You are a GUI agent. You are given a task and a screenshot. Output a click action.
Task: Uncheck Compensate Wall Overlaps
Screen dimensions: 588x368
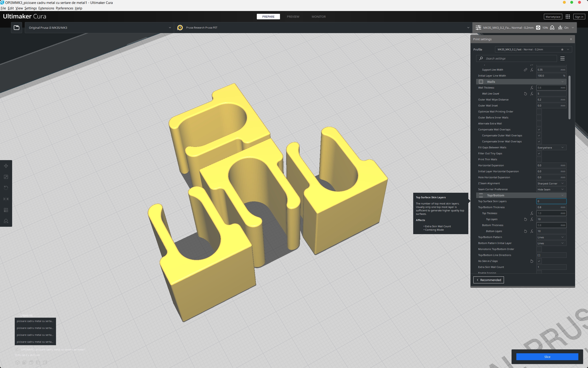tap(539, 129)
